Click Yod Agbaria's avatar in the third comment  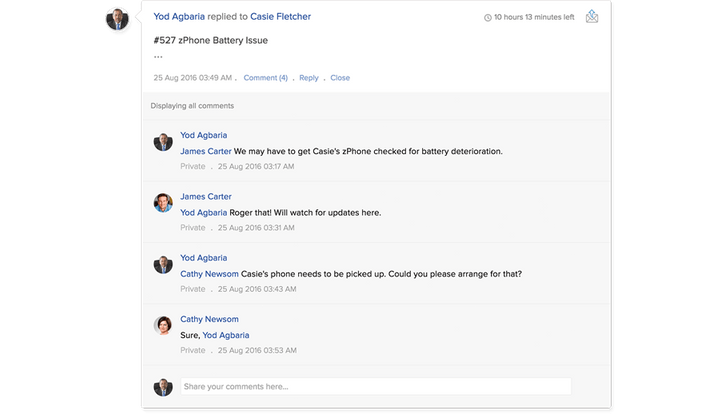tap(163, 264)
